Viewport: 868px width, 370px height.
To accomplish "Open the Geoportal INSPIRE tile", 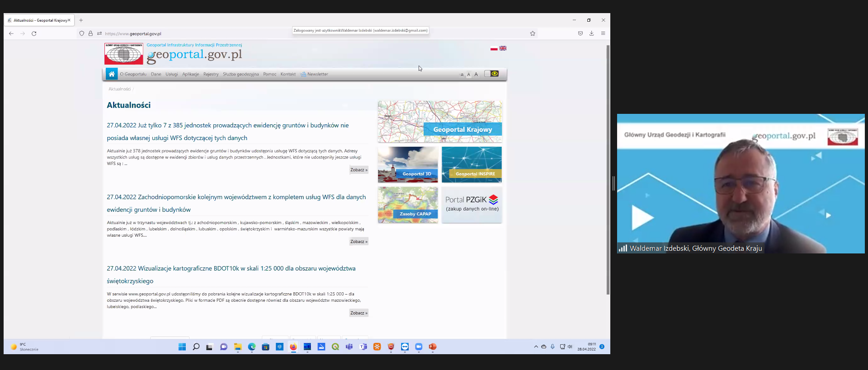I will (472, 164).
